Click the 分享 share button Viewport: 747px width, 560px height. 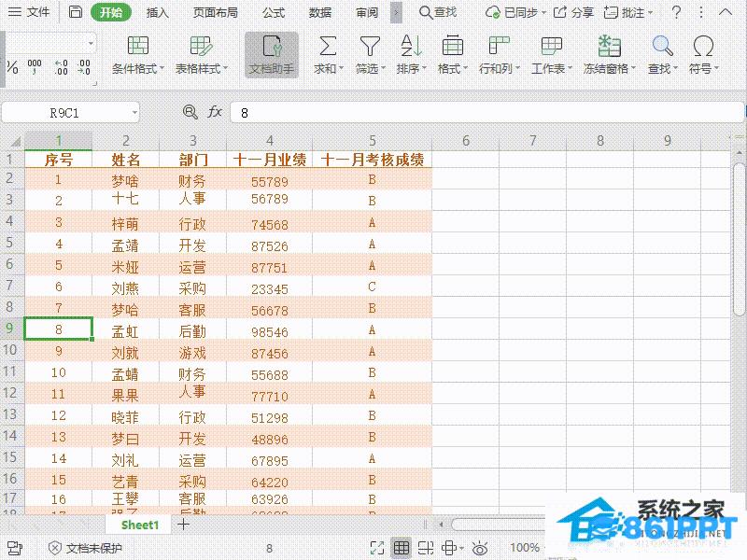click(x=573, y=12)
